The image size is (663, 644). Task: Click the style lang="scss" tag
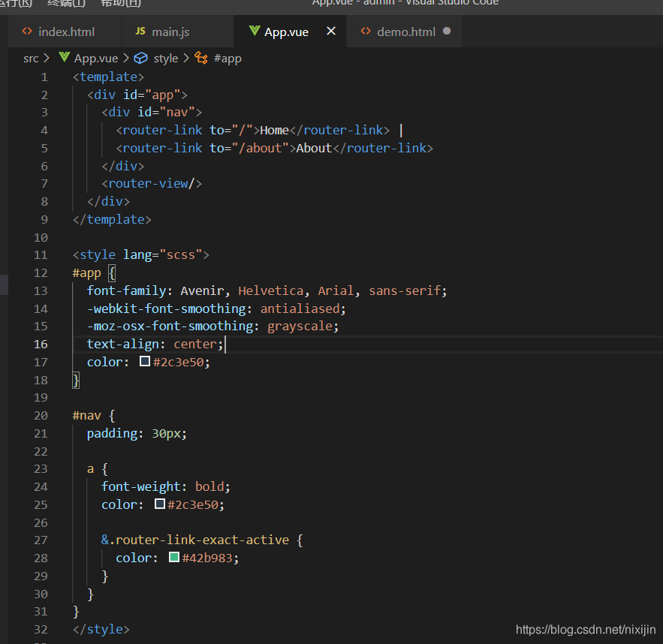141,254
